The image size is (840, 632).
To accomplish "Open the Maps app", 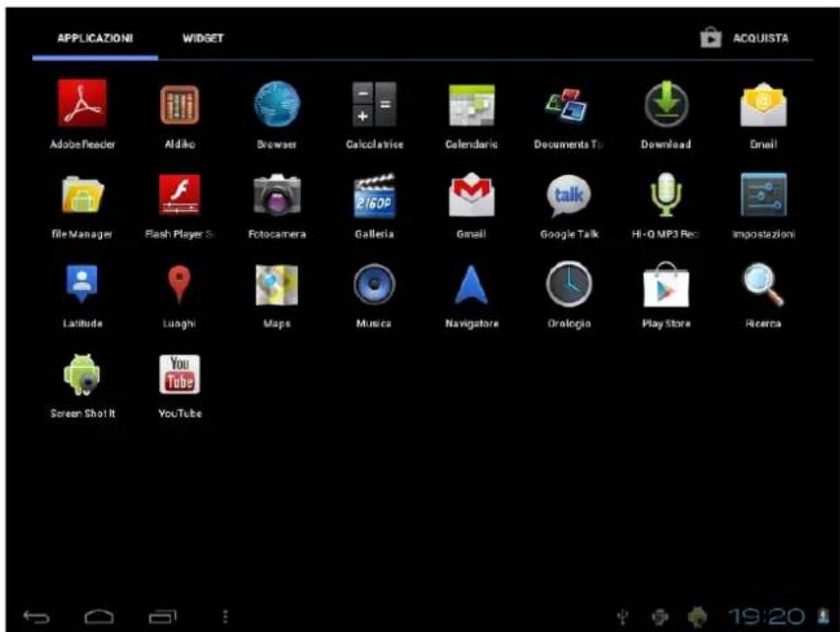I will 277,284.
